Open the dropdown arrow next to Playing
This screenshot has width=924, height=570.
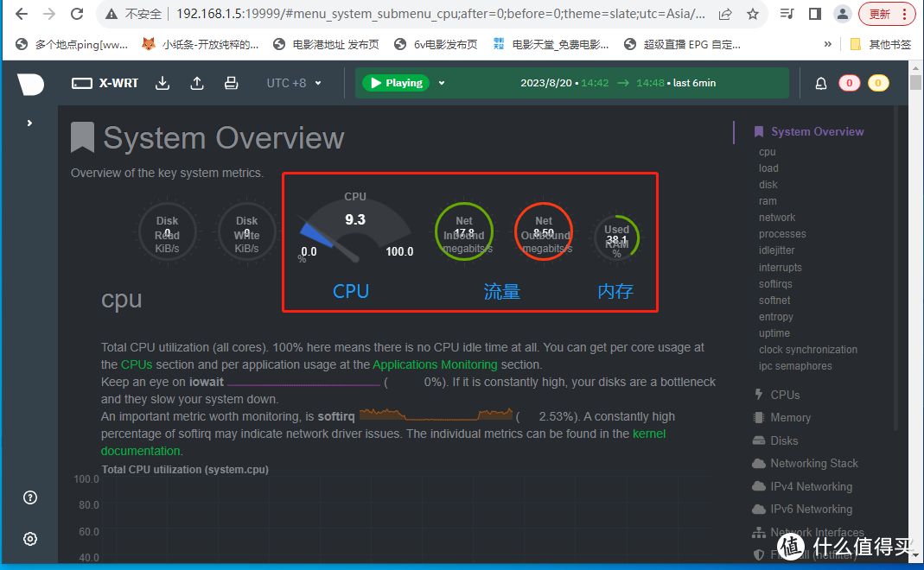442,84
